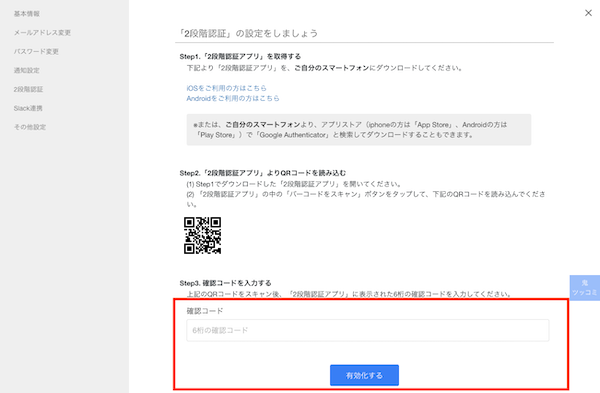Focus the 6桁の確認コード input field
The height and width of the screenshot is (393, 600).
368,330
